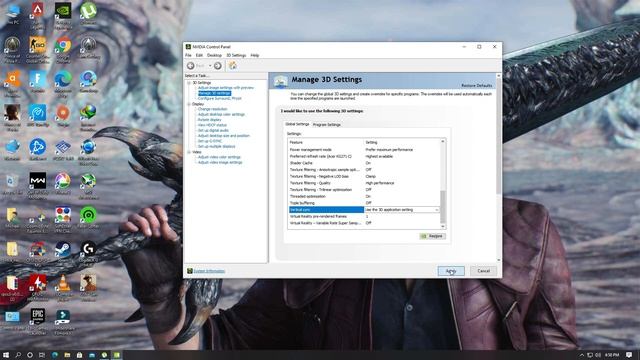Screen dimensions: 640x360
Task: Select Virtual Reality pre-rendered frames row
Action: 364,216
